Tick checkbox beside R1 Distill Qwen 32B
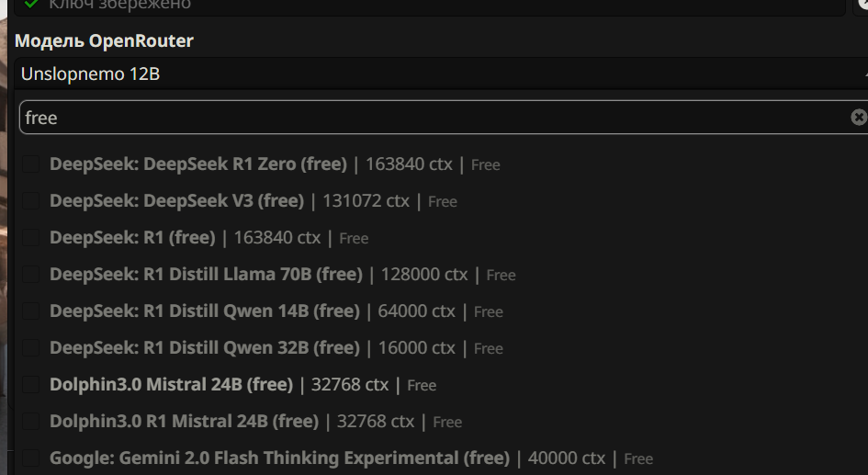 click(30, 347)
